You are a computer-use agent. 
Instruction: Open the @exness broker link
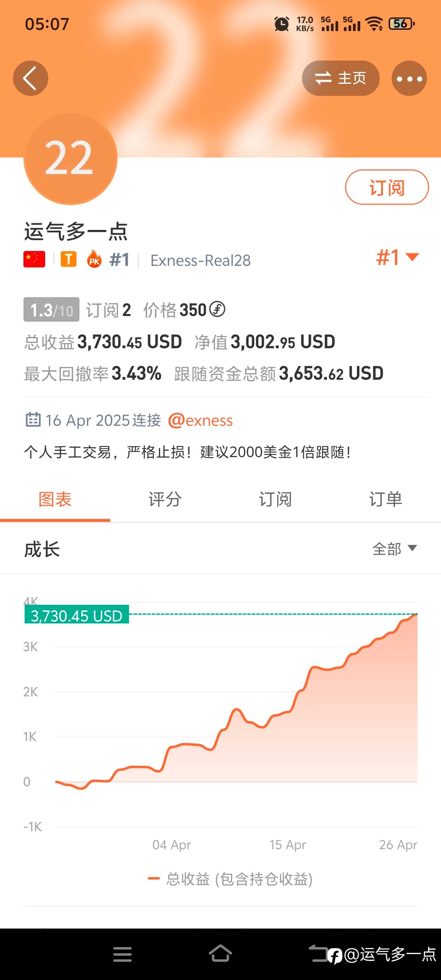[x=200, y=420]
